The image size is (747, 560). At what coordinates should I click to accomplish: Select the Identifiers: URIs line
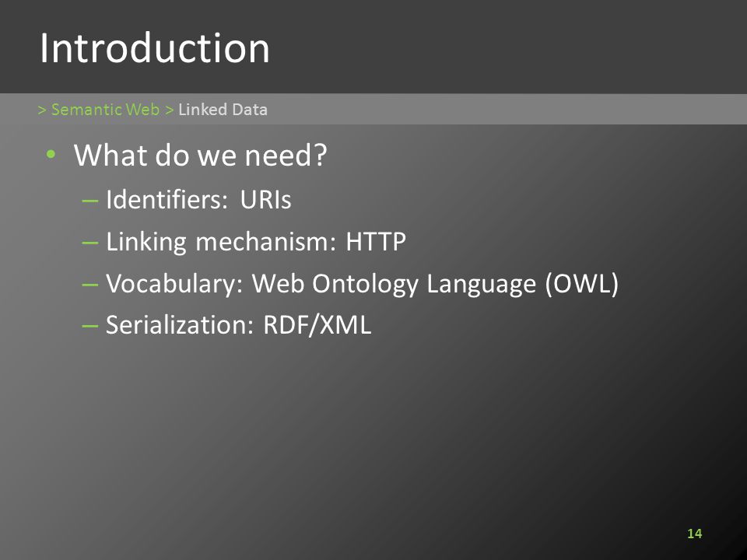pos(198,199)
